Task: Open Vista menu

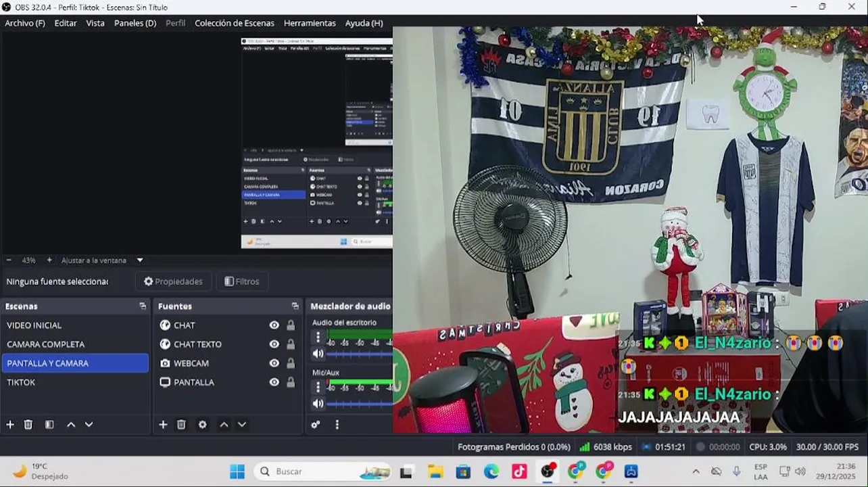Action: [x=95, y=23]
